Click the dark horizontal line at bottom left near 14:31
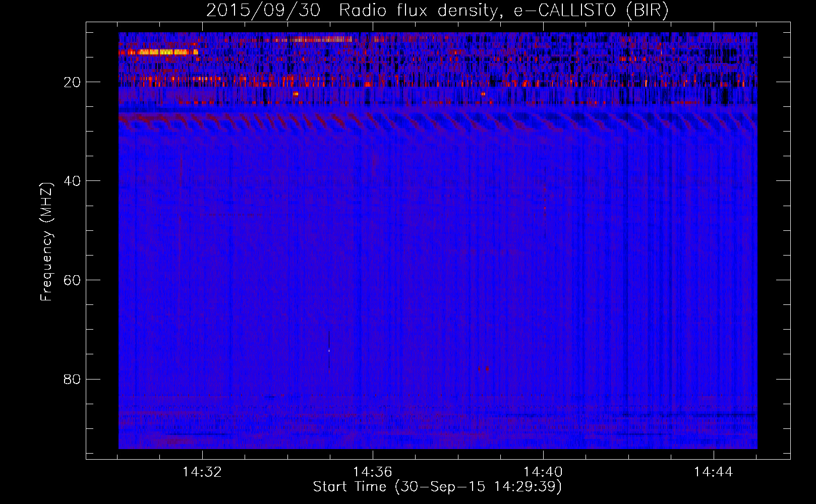 (197, 434)
